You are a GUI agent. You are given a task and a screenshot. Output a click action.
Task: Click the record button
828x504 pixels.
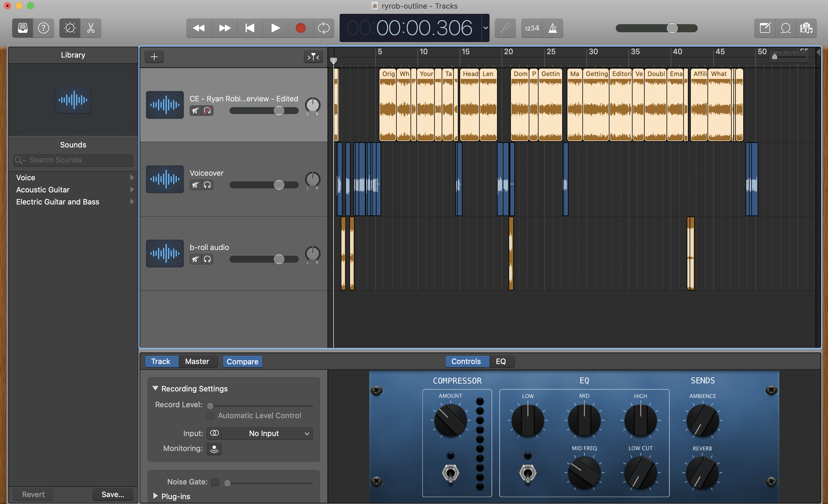click(x=300, y=28)
